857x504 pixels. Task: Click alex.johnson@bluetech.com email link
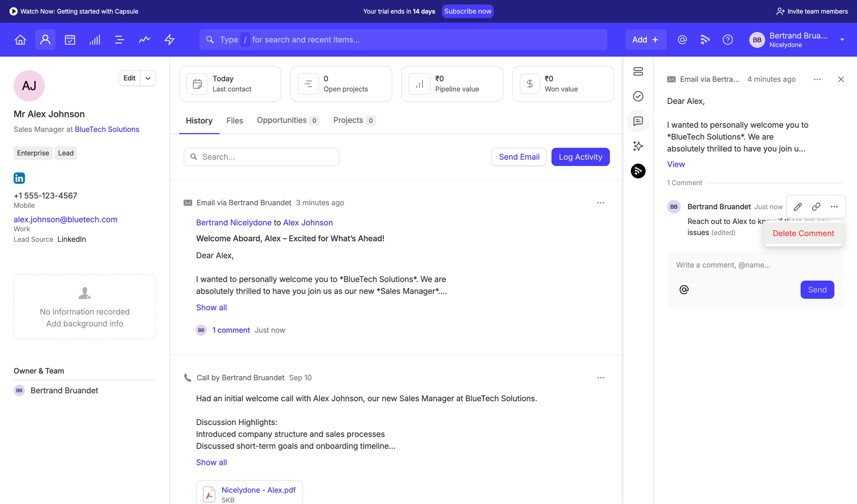click(65, 219)
